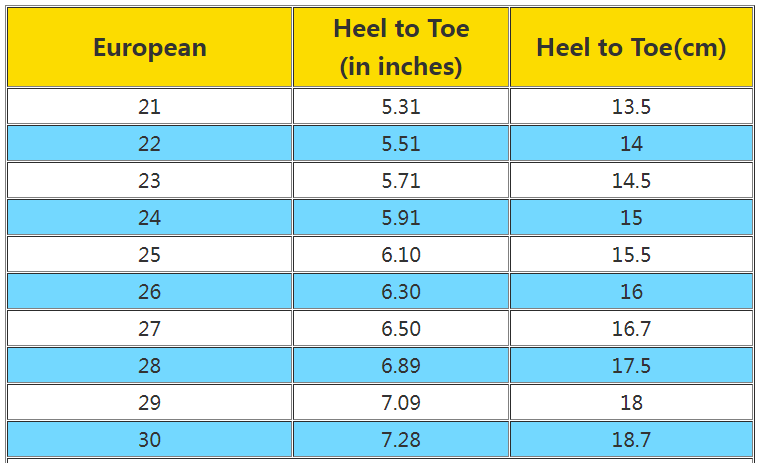
Task: Click the 18.7 cm cell
Action: pyautogui.click(x=631, y=439)
